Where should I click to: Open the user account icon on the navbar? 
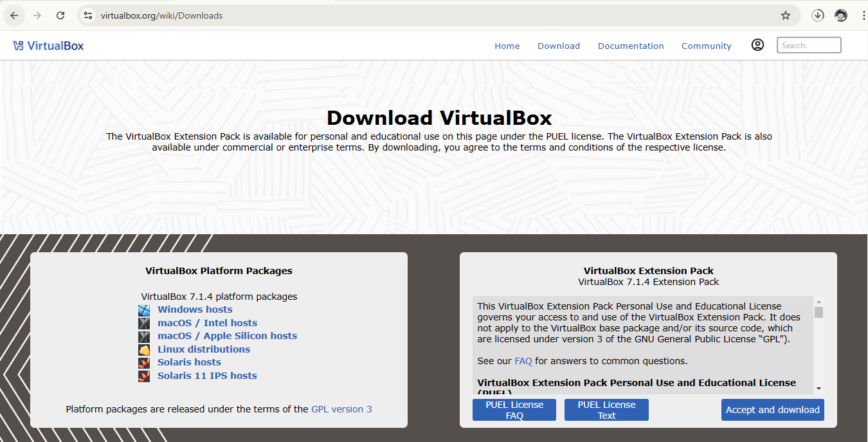pos(757,44)
